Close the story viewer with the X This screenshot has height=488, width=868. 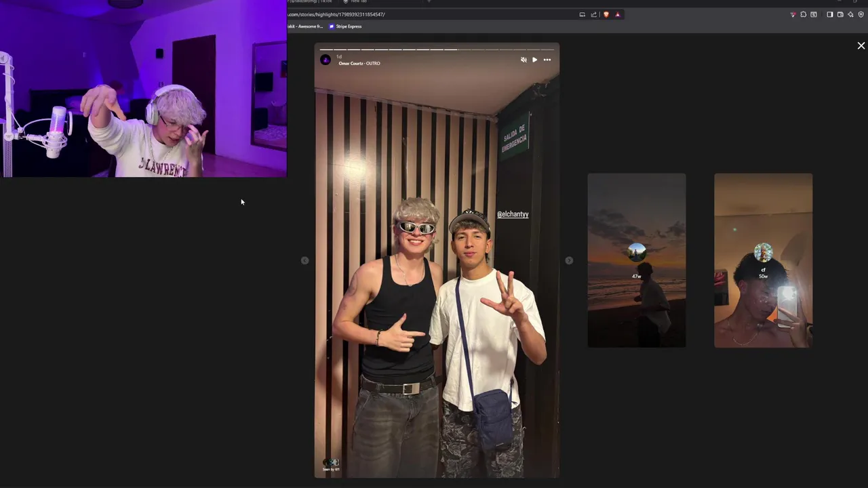861,45
